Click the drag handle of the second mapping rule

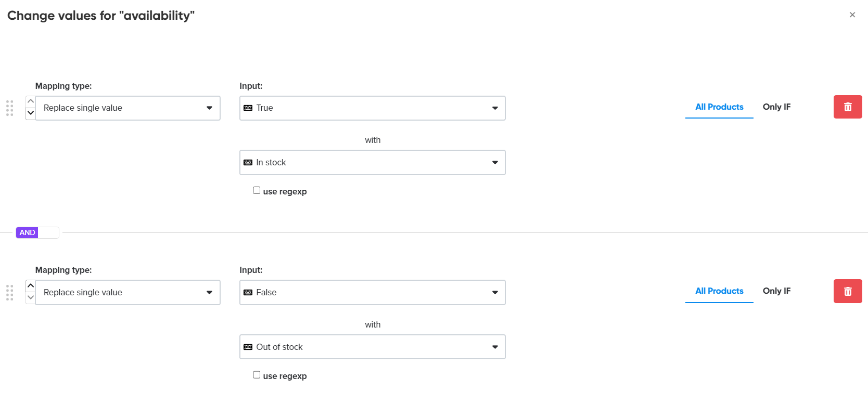click(9, 292)
